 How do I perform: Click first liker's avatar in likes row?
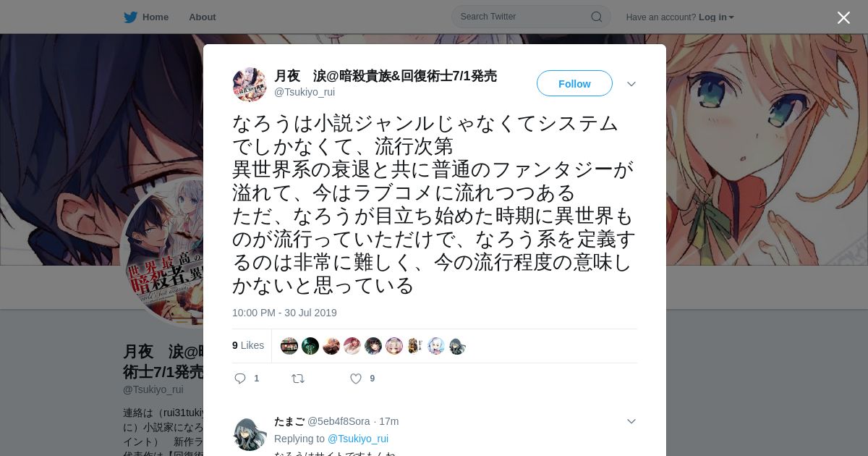(x=289, y=346)
